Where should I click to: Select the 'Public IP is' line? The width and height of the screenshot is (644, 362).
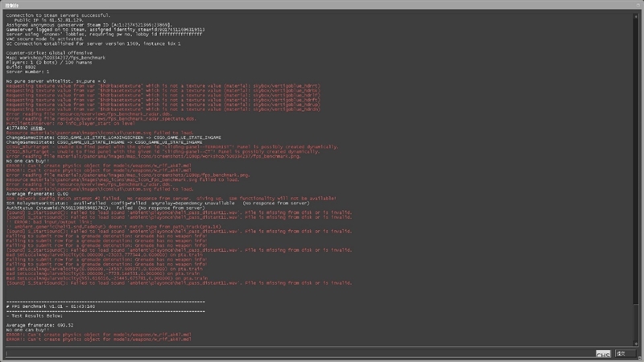[48, 20]
